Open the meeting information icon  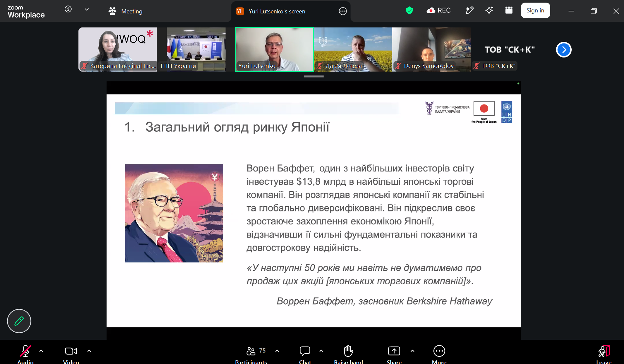click(x=68, y=9)
